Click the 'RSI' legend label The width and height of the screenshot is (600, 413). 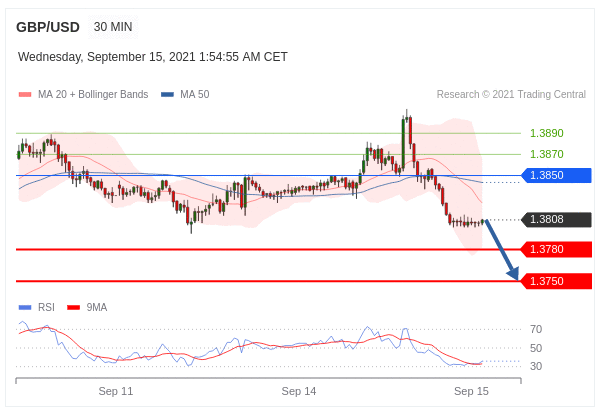(46, 307)
